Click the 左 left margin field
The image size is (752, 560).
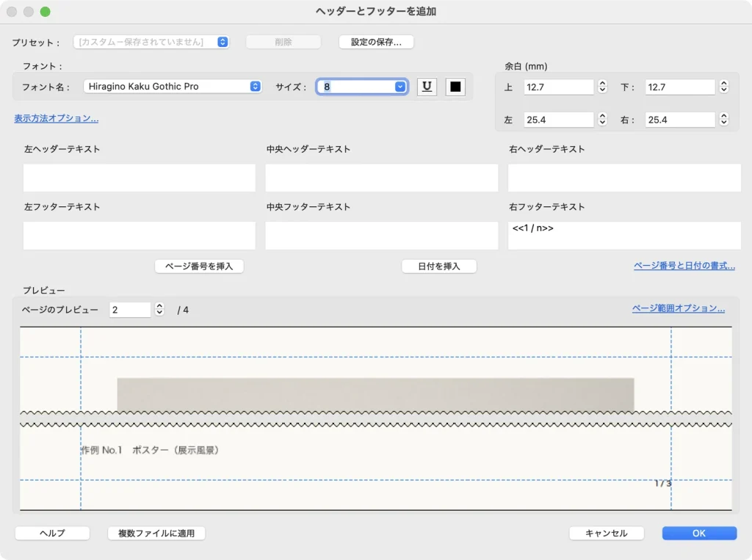coord(559,120)
